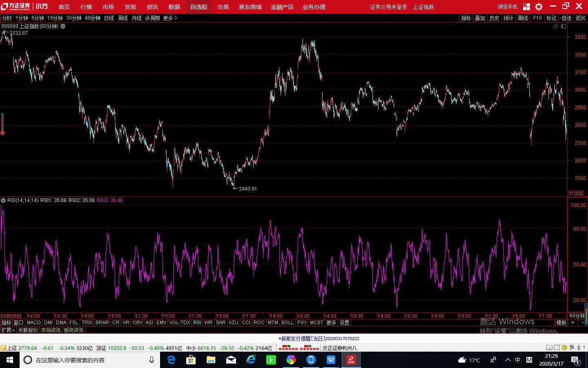This screenshot has width=588, height=368.
Task: Open 更多 indicators list
Action: 331,323
